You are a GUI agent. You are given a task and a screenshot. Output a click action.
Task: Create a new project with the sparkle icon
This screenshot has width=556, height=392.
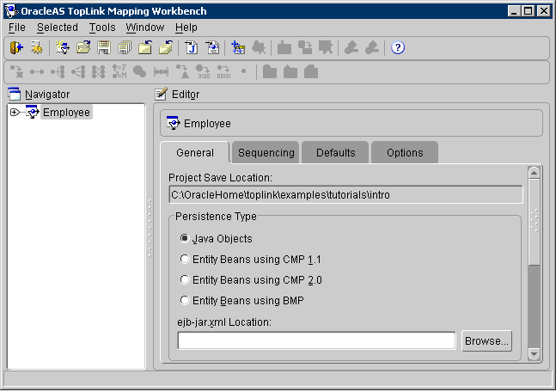63,47
